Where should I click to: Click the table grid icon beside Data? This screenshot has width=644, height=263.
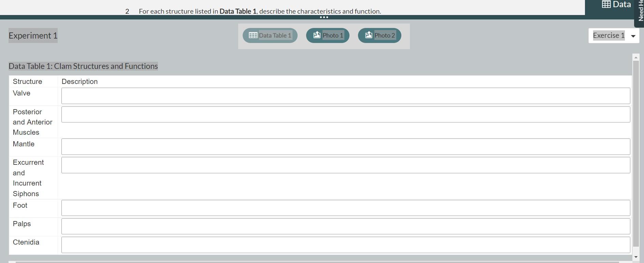click(606, 4)
